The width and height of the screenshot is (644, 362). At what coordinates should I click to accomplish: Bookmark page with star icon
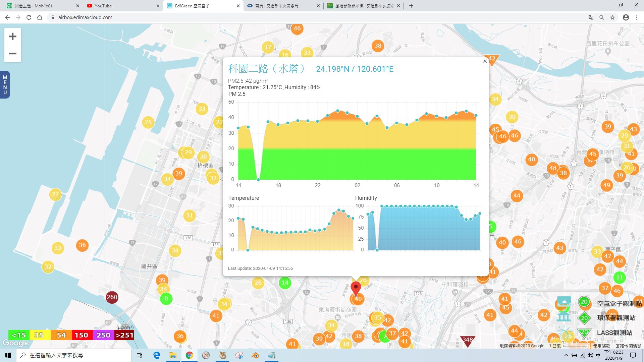612,17
